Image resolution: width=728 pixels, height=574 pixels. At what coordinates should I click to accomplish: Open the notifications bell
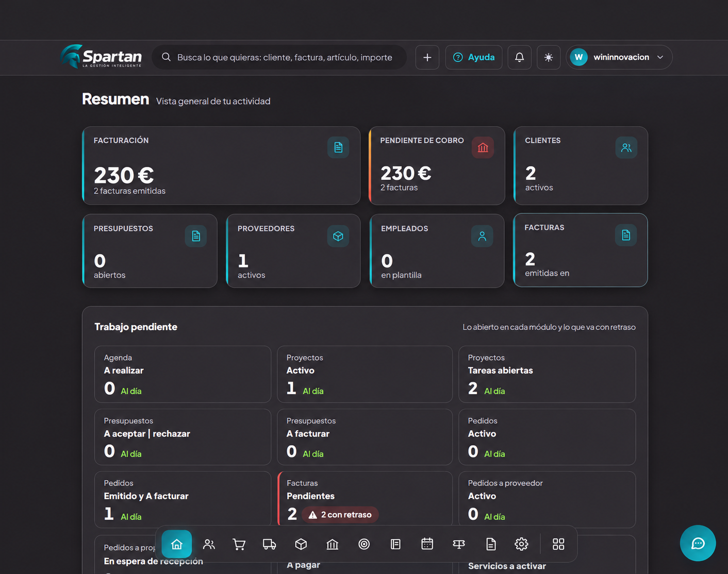coord(520,57)
